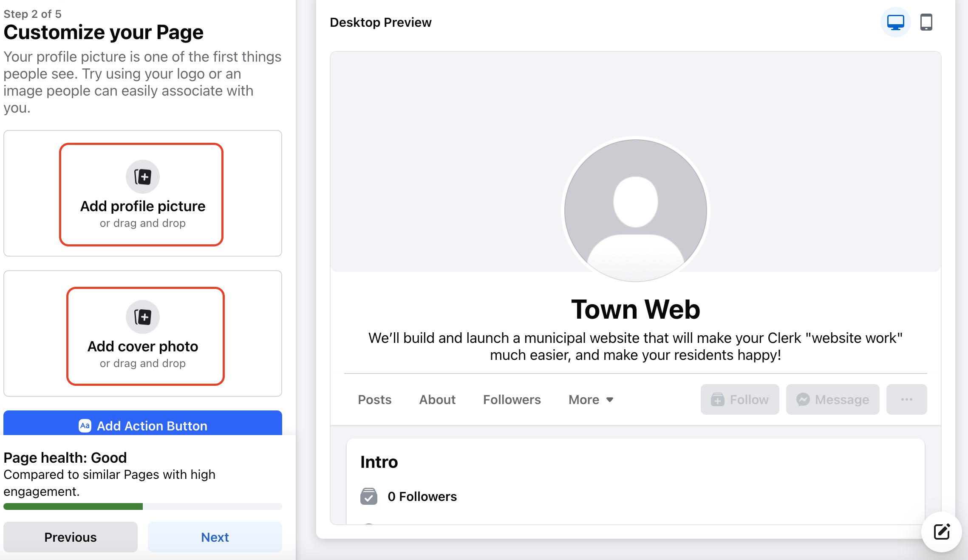The width and height of the screenshot is (968, 560).
Task: Open the three-dots overflow menu
Action: point(906,399)
